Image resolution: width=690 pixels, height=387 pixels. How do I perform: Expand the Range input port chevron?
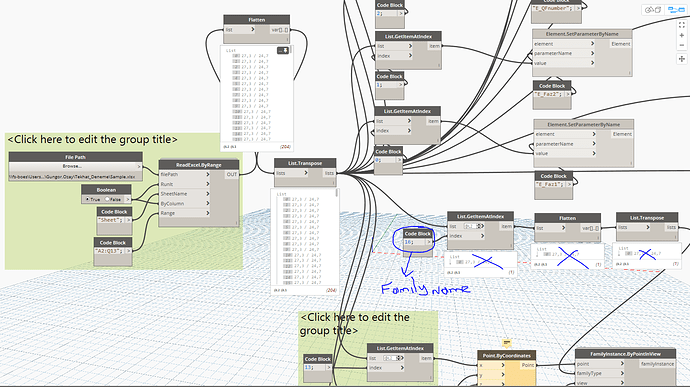pos(208,213)
